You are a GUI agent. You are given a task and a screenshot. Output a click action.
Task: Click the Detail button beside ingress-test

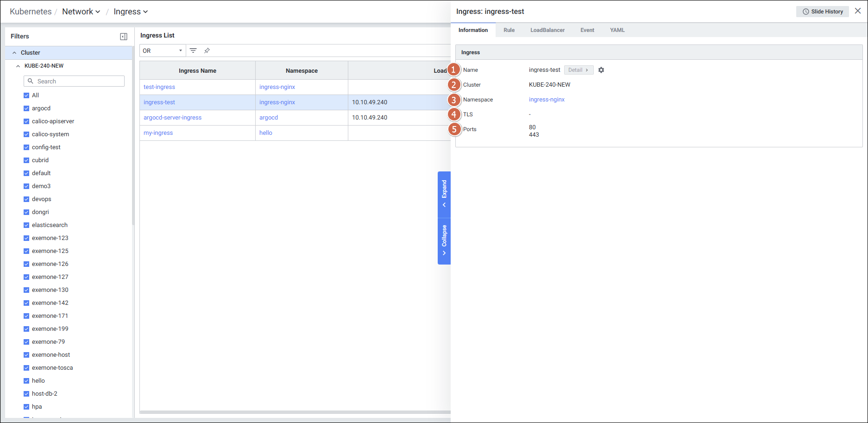point(579,70)
